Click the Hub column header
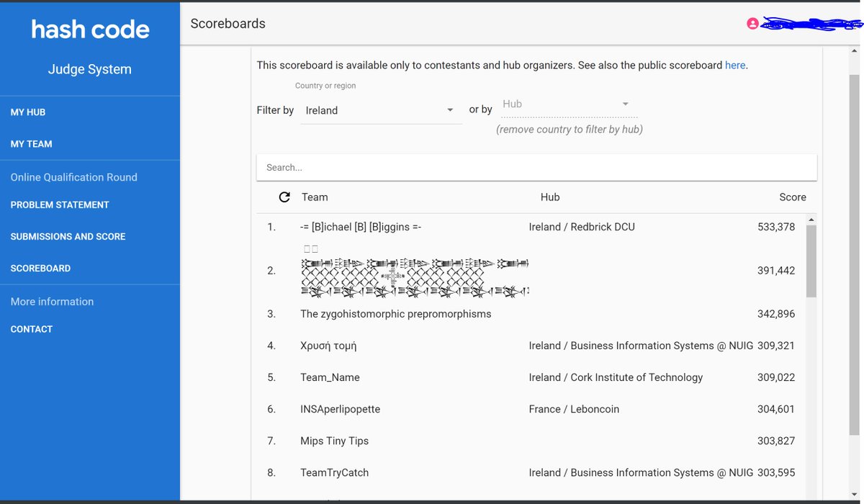 550,197
